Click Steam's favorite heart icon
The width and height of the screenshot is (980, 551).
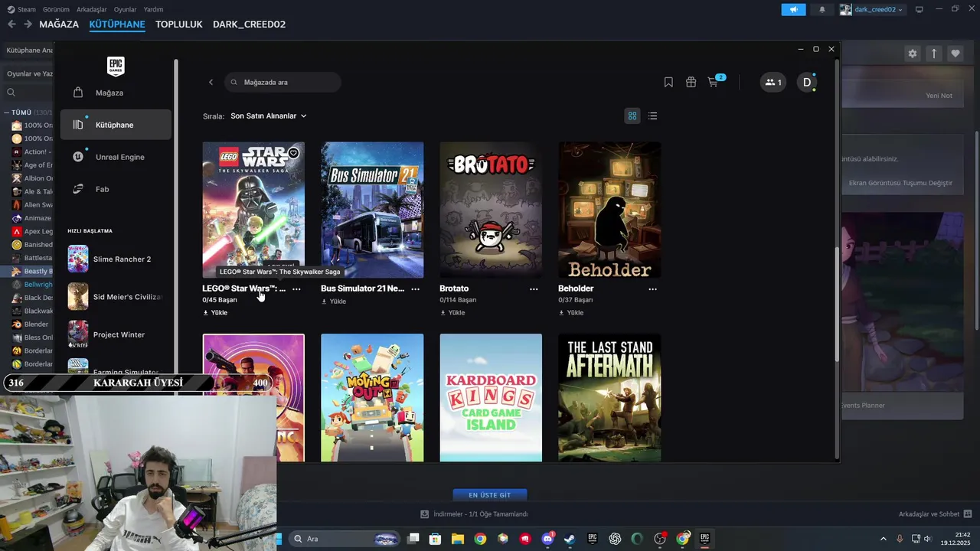tap(955, 54)
